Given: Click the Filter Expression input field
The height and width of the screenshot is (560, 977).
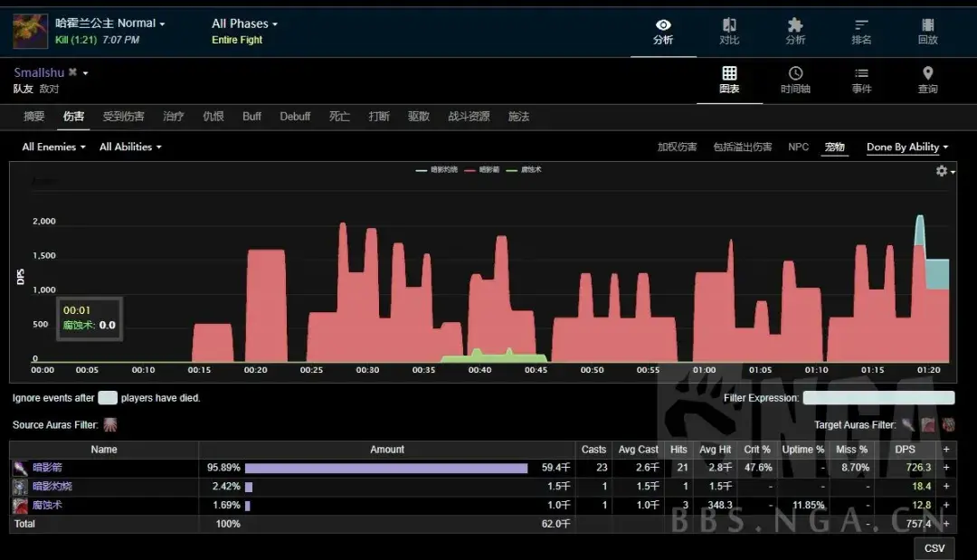Looking at the screenshot, I should click(877, 398).
